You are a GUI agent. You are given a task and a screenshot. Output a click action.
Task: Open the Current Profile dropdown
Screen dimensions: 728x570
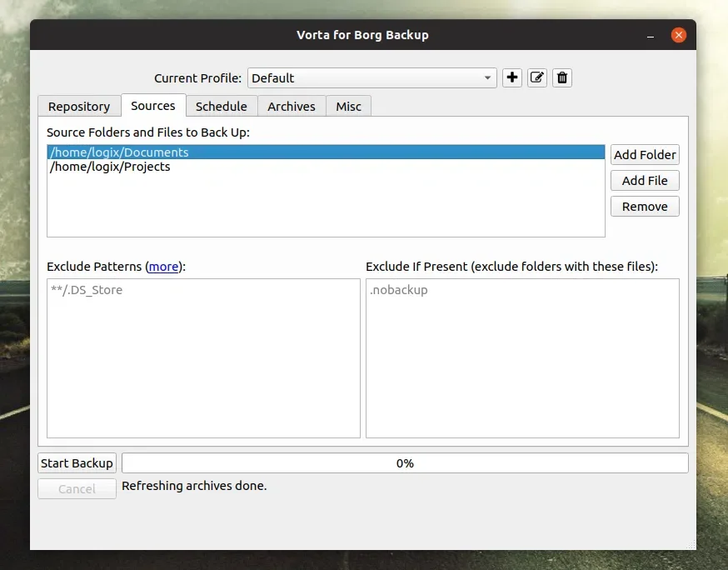[x=371, y=77]
